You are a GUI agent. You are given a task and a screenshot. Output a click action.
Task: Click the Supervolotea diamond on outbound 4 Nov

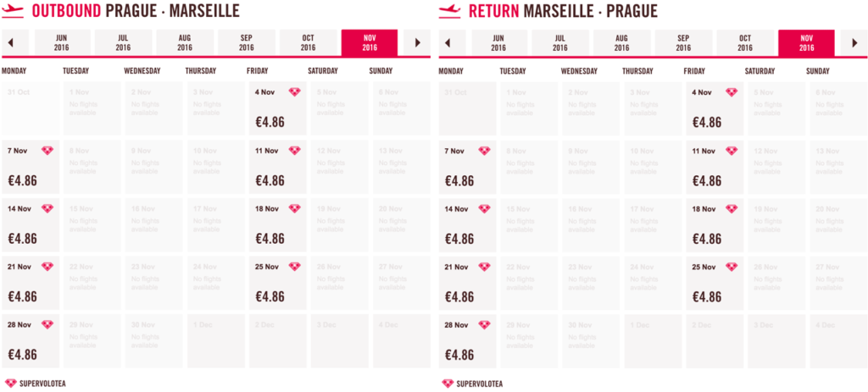pos(294,92)
